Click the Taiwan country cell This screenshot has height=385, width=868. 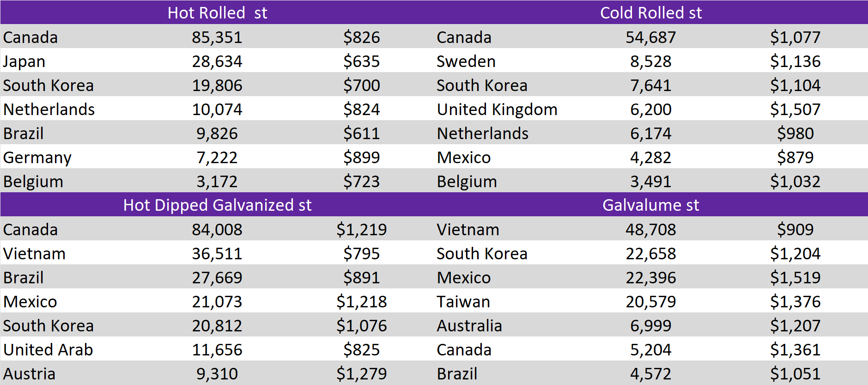click(463, 302)
